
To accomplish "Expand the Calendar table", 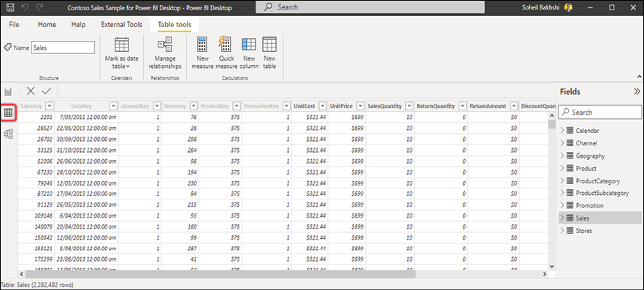I will click(x=562, y=131).
